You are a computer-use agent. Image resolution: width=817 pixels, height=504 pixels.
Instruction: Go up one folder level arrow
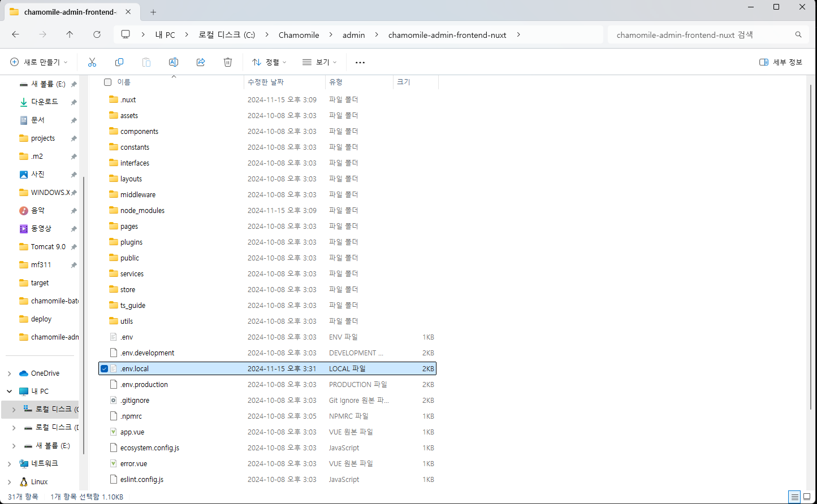pyautogui.click(x=70, y=34)
